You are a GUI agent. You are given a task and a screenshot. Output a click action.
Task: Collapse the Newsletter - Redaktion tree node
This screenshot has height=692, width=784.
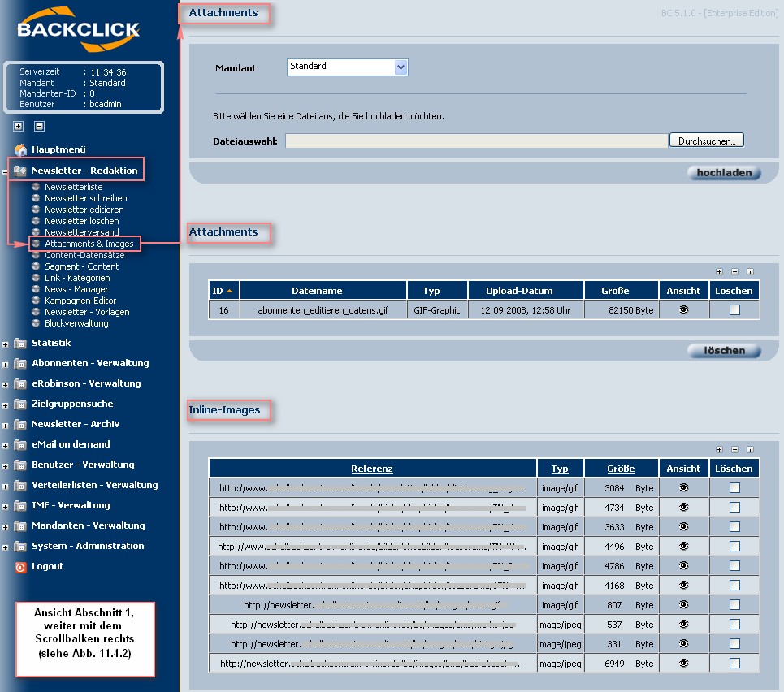(5, 172)
